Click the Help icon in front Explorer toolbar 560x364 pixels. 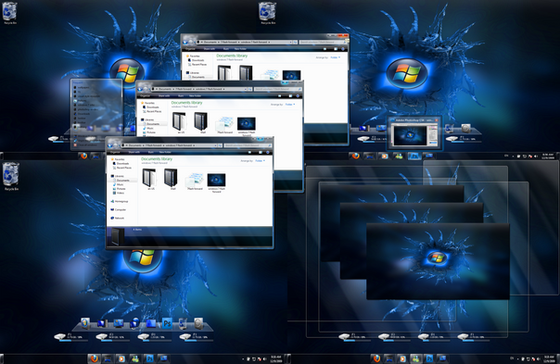tap(268, 152)
